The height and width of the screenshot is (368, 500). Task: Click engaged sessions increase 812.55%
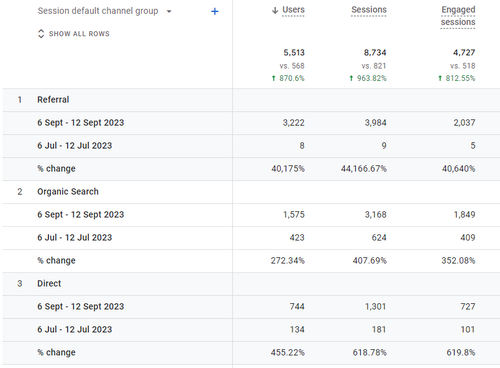pyautogui.click(x=457, y=78)
